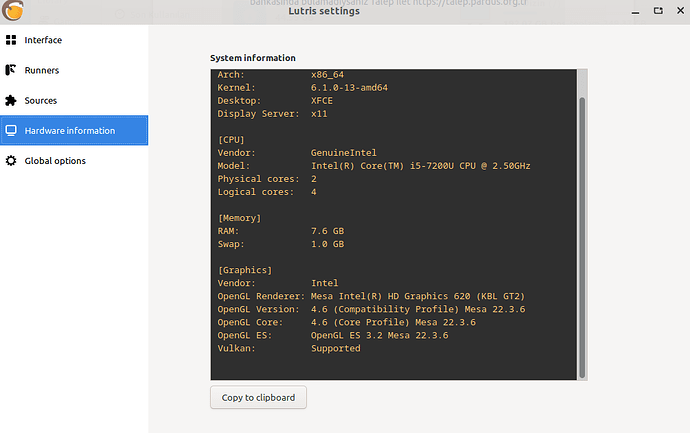Minimize the Lutris settings window
The height and width of the screenshot is (433, 690).
[x=635, y=11]
